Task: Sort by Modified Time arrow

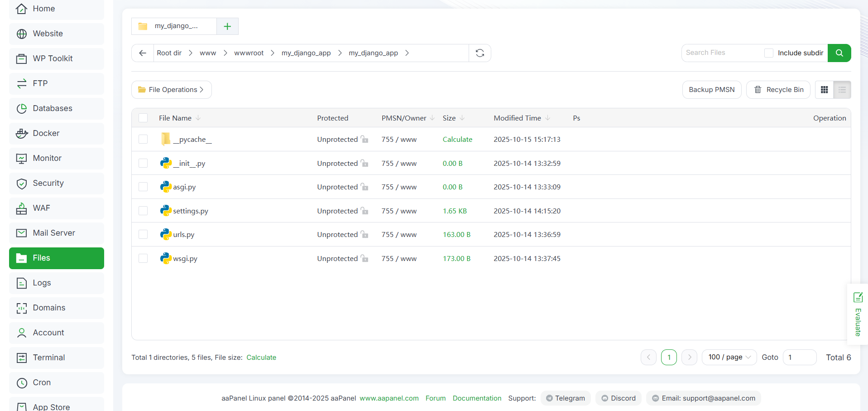Action: pos(547,118)
